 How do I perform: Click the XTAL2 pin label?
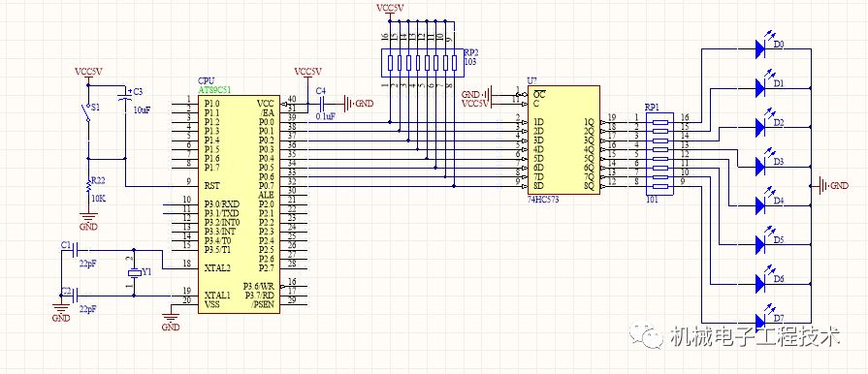(x=217, y=267)
